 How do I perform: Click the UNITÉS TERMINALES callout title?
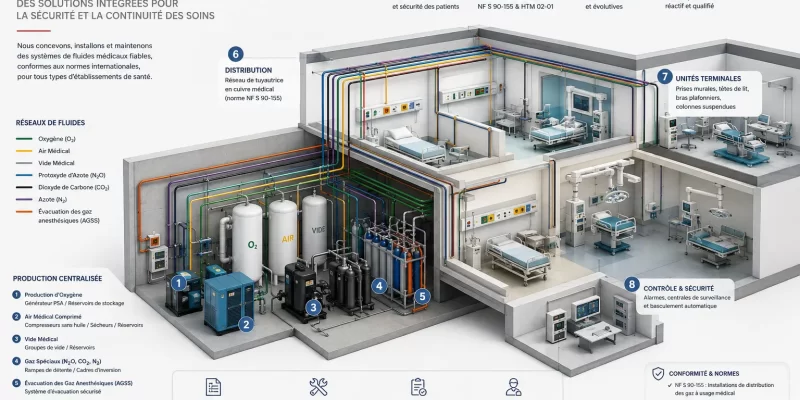(x=708, y=79)
